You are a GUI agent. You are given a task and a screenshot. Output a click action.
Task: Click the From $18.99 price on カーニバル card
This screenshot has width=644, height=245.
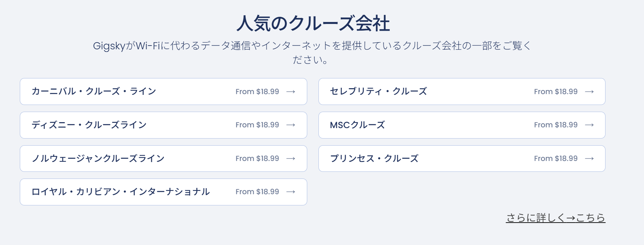257,92
